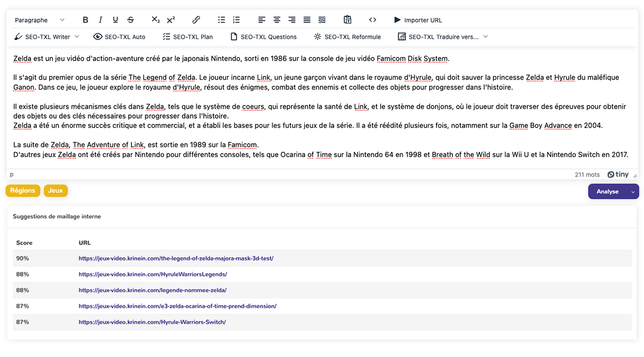This screenshot has width=644, height=357.
Task: Open the SEO-TXL Writer menu
Action: pos(46,37)
